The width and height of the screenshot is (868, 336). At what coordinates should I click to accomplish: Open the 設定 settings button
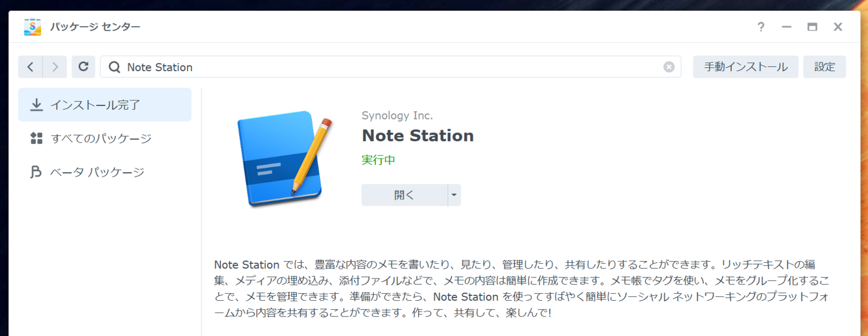825,67
